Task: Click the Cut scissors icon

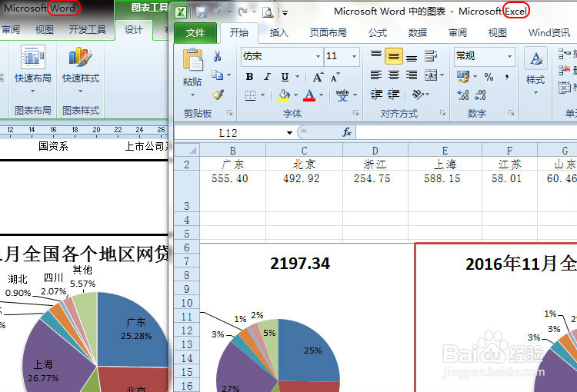Action: click(x=217, y=56)
